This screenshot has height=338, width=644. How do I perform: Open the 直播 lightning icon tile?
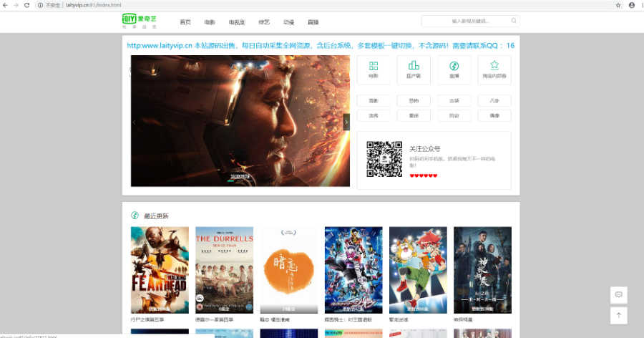click(x=454, y=70)
